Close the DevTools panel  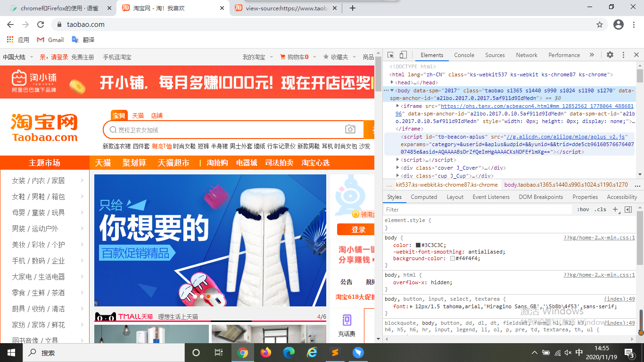[x=636, y=55]
